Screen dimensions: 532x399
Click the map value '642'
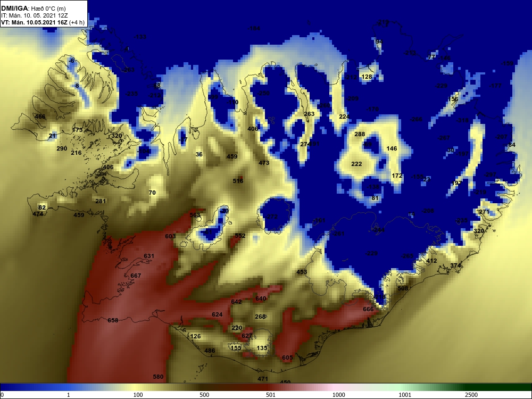[237, 302]
